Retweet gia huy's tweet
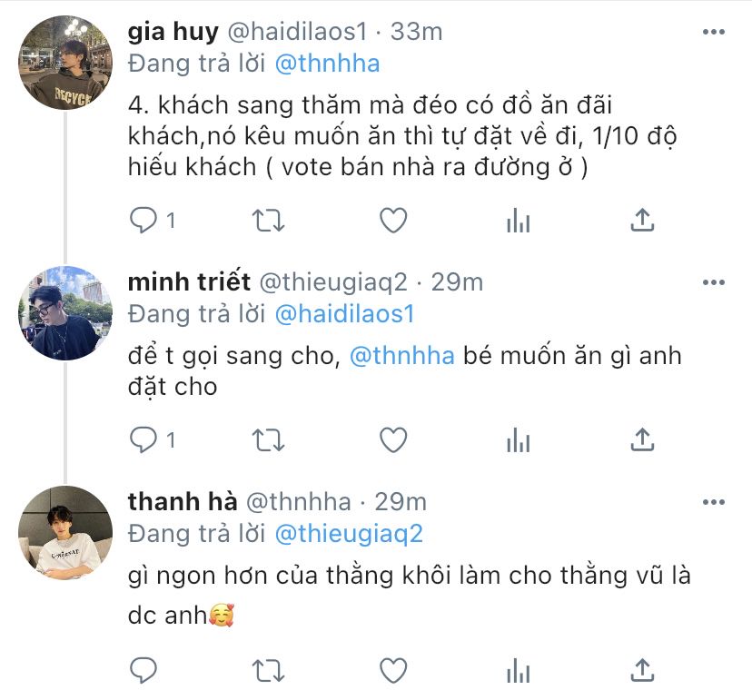752x700 pixels. pos(269,220)
